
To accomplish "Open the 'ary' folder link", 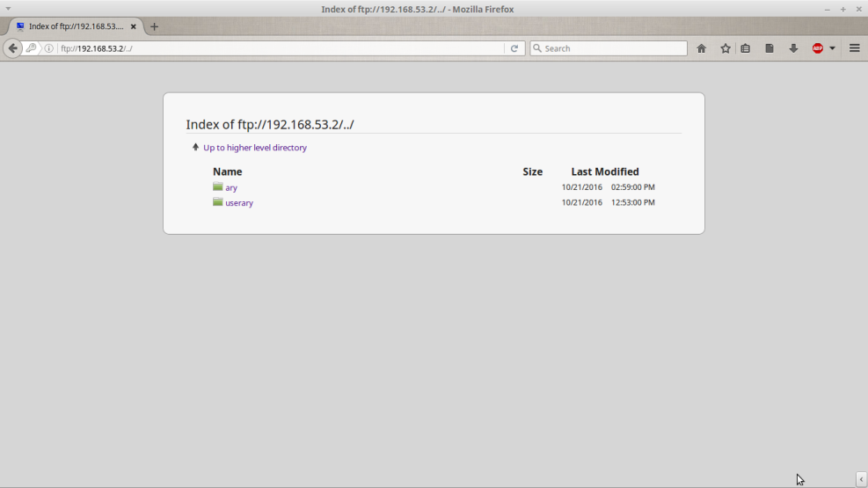I will [x=230, y=187].
